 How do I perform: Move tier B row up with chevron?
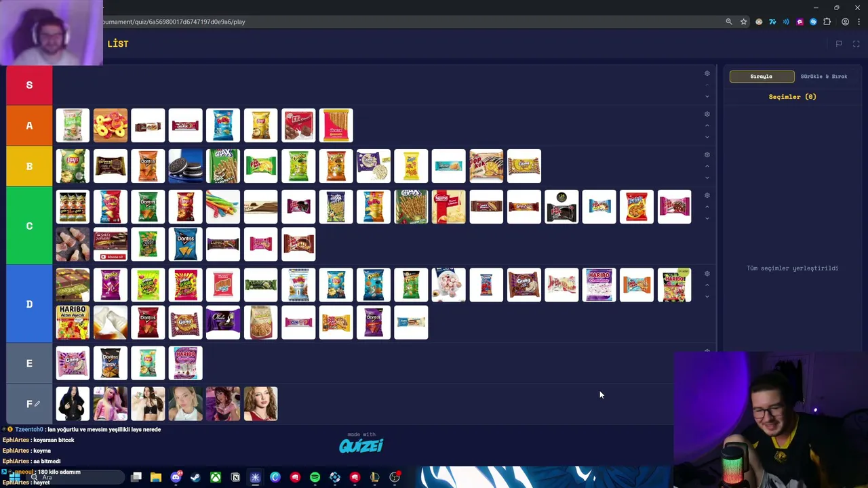pyautogui.click(x=707, y=166)
